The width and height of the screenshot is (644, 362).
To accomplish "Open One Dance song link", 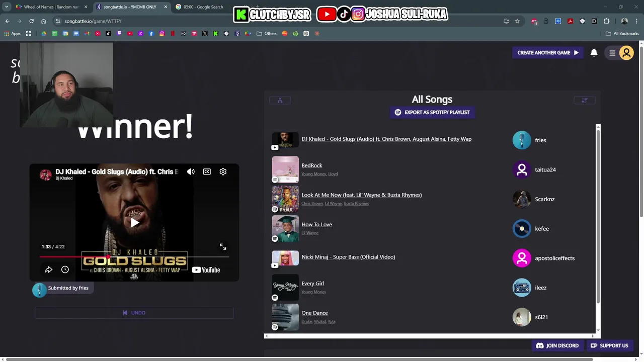I will (314, 313).
